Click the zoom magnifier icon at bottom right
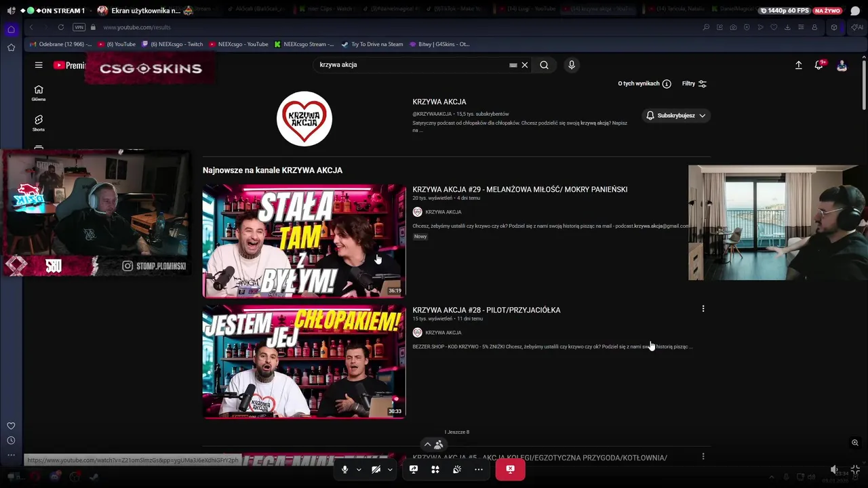 [x=855, y=443]
